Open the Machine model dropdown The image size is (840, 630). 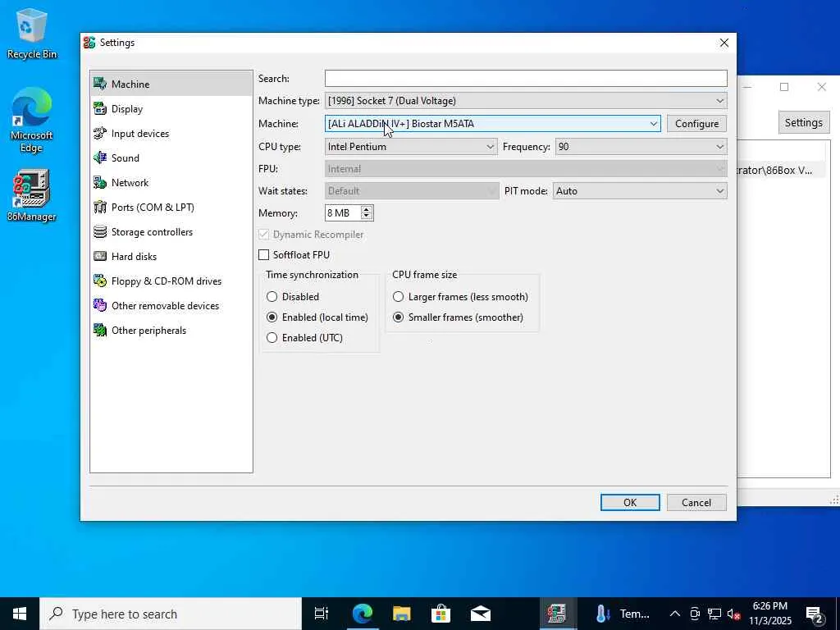492,123
